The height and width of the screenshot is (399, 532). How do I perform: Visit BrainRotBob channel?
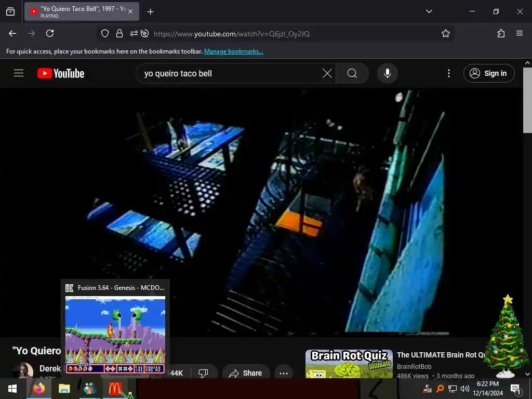414,367
